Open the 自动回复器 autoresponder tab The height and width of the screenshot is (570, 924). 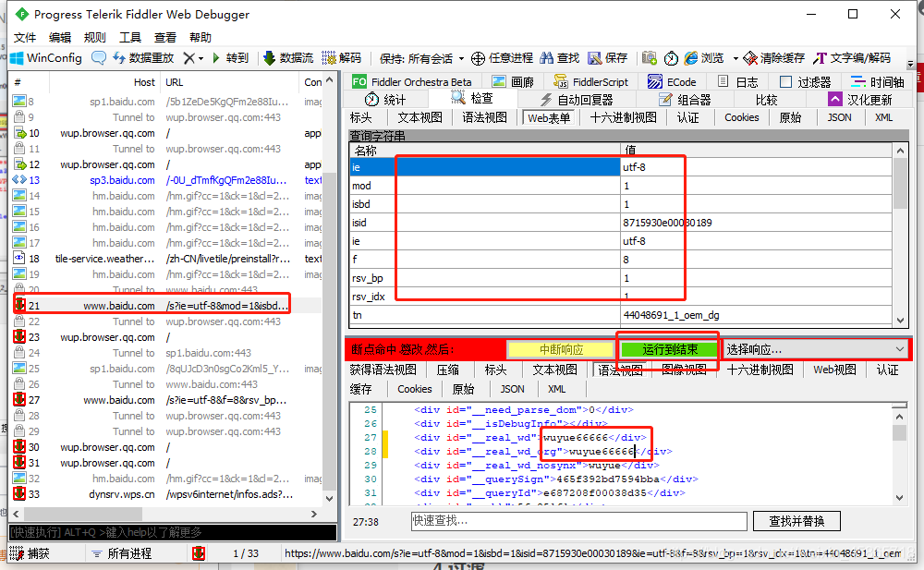[x=577, y=100]
